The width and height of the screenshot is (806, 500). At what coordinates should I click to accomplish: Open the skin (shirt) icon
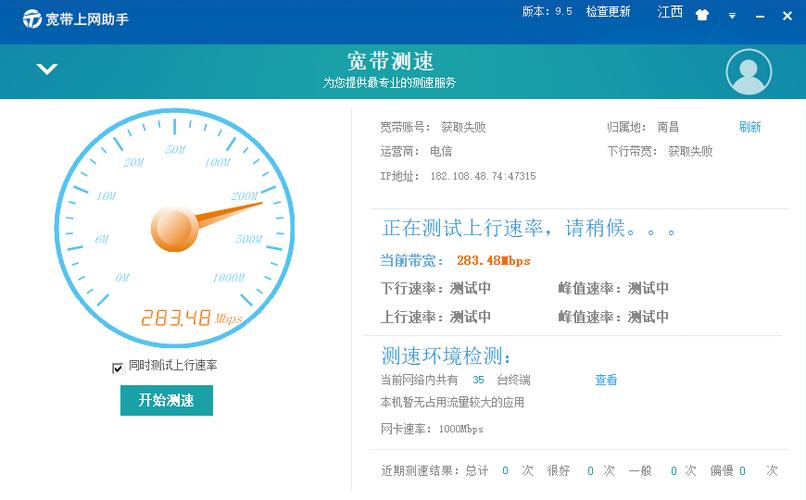702,15
